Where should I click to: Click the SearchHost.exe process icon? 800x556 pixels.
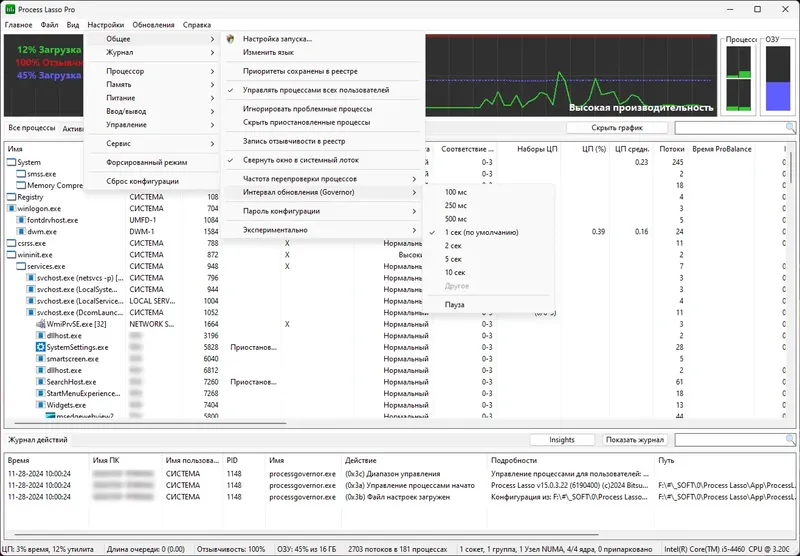pyautogui.click(x=41, y=382)
